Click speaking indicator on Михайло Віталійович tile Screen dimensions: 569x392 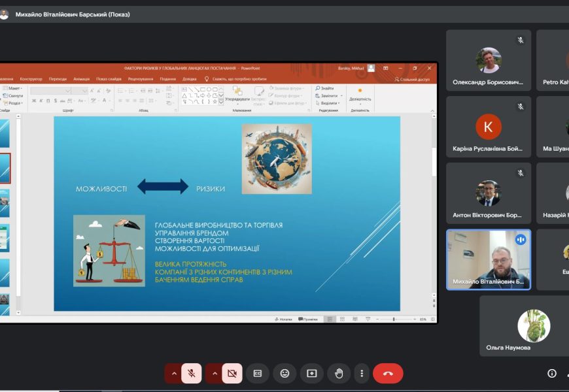tap(521, 240)
